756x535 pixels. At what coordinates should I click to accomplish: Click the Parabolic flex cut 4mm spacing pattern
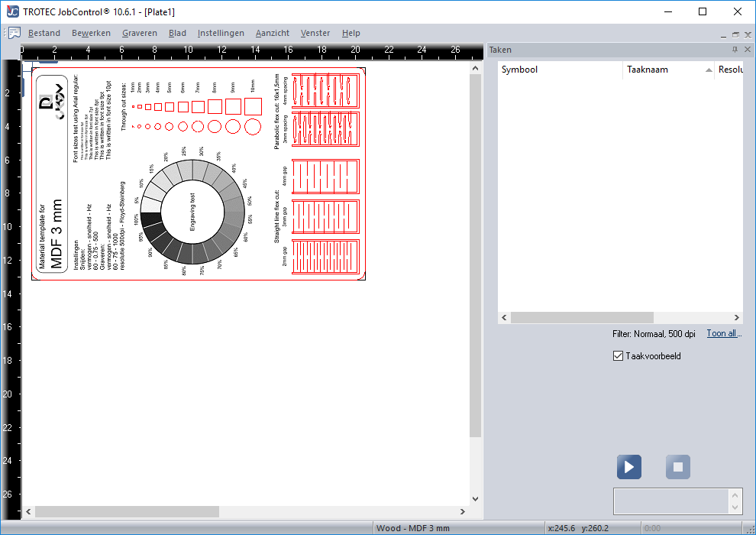click(x=325, y=90)
